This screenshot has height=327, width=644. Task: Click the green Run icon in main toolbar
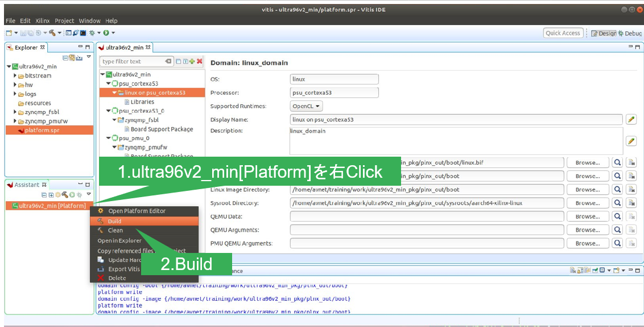106,33
